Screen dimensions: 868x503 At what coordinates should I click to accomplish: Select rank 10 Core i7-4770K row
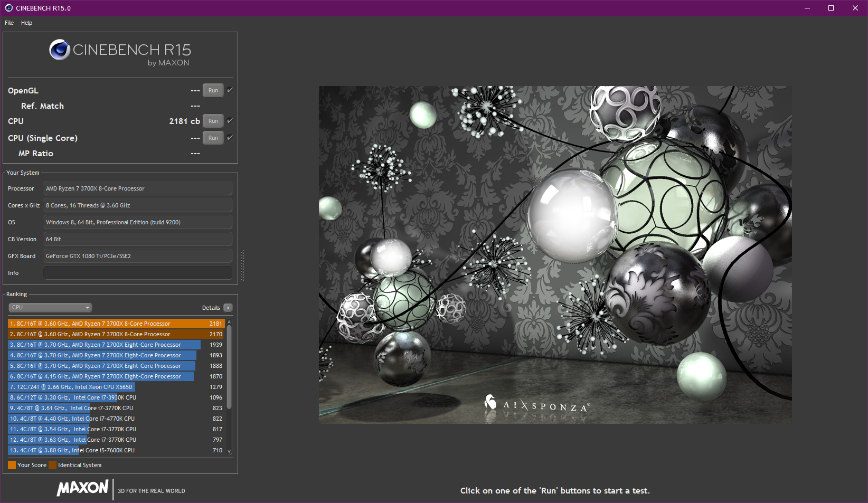tap(116, 419)
